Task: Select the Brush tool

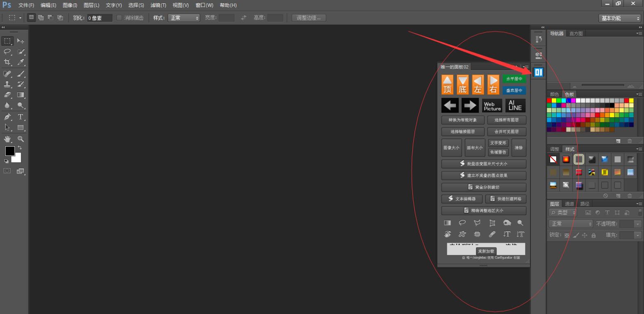Action: click(x=20, y=74)
